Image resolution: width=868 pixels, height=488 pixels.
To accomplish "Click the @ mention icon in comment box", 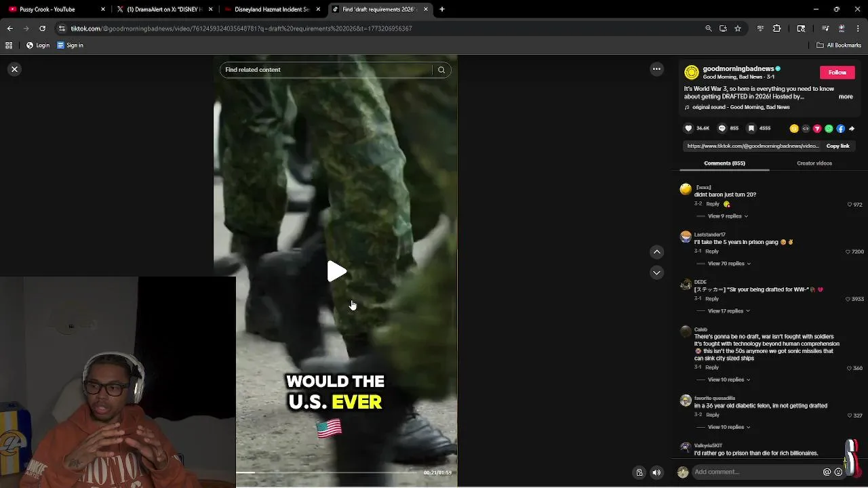I will click(x=827, y=472).
